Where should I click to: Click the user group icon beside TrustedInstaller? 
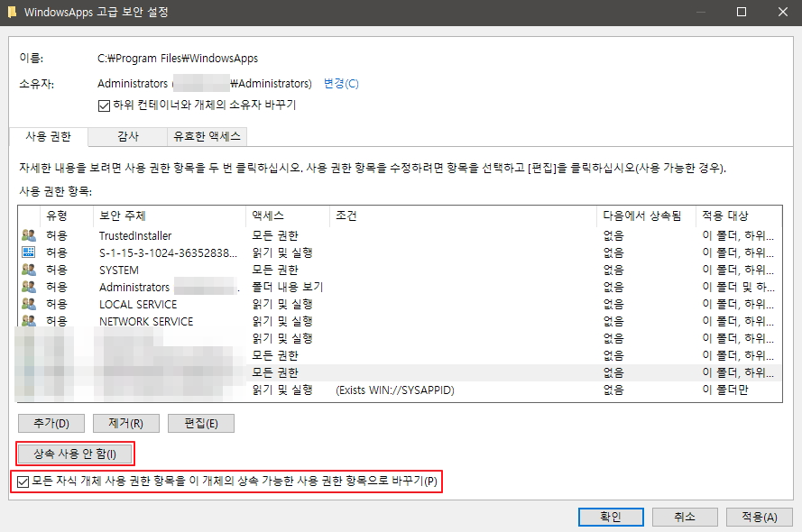click(x=29, y=235)
